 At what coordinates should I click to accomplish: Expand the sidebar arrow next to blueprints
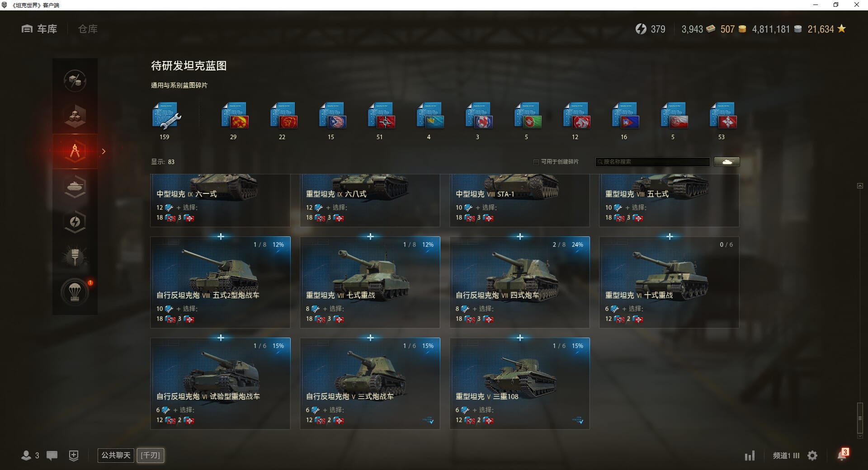pos(104,151)
